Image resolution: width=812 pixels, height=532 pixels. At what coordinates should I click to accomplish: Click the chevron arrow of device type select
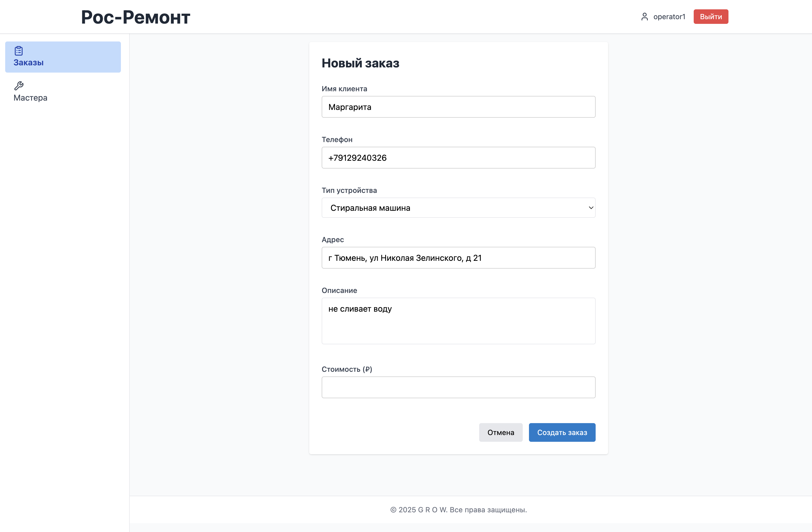tap(591, 208)
